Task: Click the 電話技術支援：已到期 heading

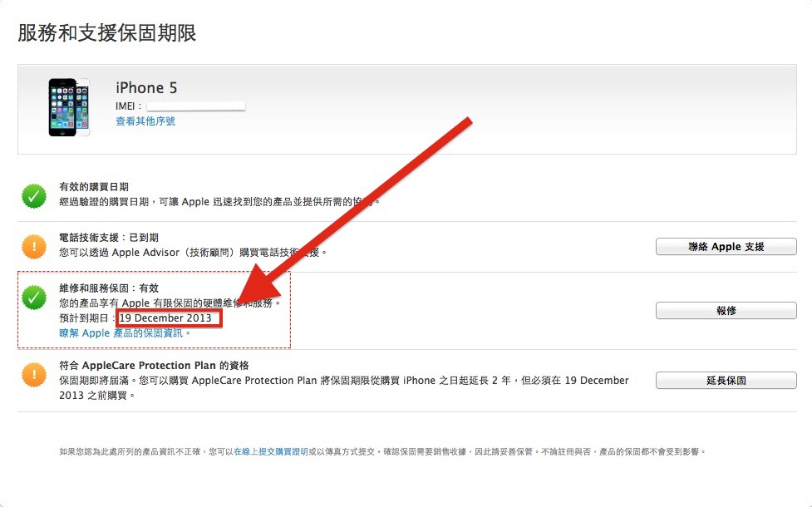Action: click(x=109, y=238)
